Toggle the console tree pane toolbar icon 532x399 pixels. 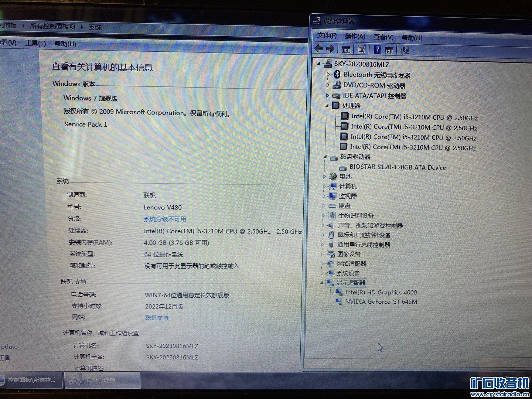[346, 49]
